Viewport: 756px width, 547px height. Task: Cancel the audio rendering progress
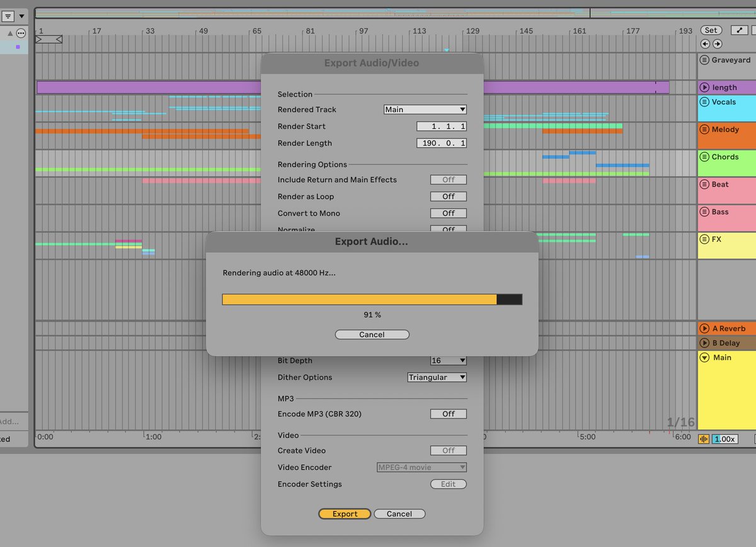pos(372,335)
